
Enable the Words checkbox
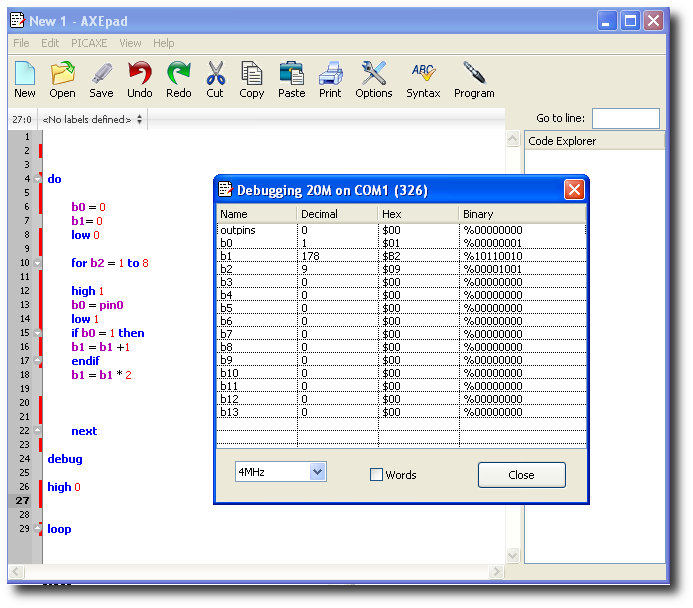[x=377, y=475]
